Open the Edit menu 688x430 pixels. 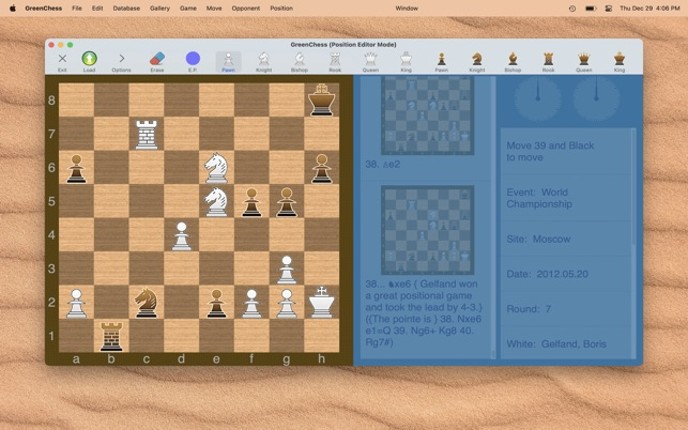[x=97, y=8]
